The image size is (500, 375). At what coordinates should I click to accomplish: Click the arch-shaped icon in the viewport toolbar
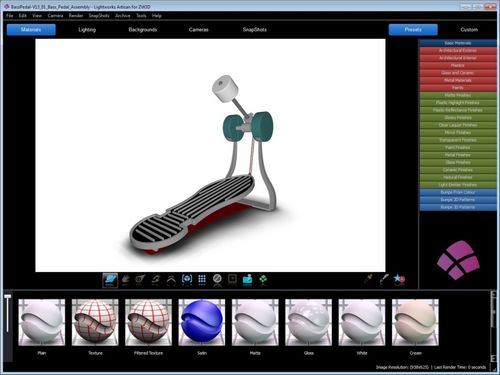coord(171,280)
